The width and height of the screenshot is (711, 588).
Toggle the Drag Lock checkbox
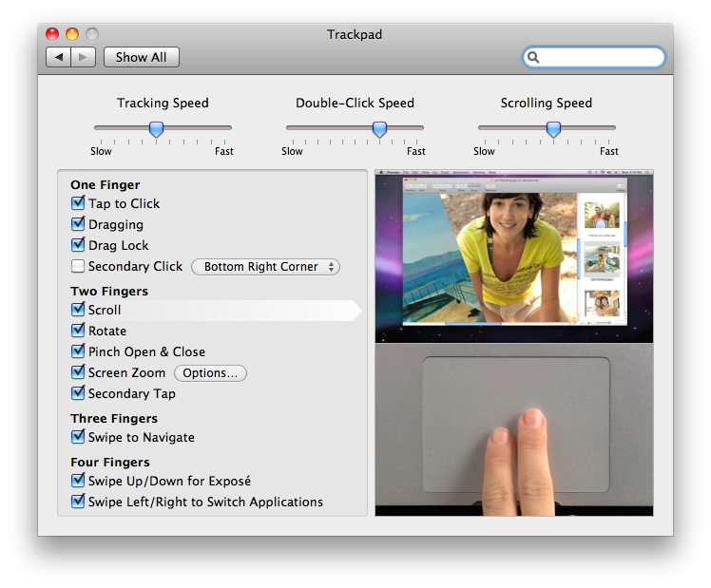78,245
